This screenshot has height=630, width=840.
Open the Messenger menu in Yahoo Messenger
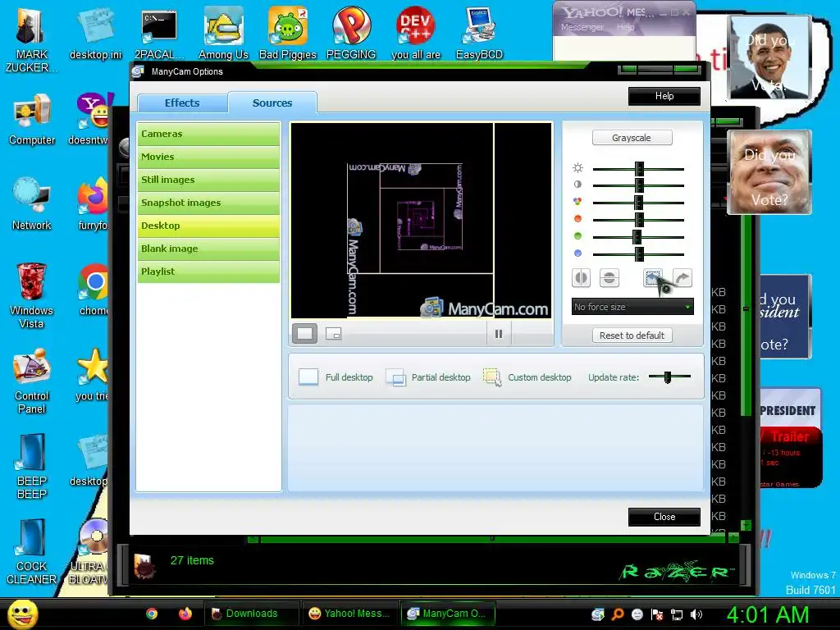(582, 27)
